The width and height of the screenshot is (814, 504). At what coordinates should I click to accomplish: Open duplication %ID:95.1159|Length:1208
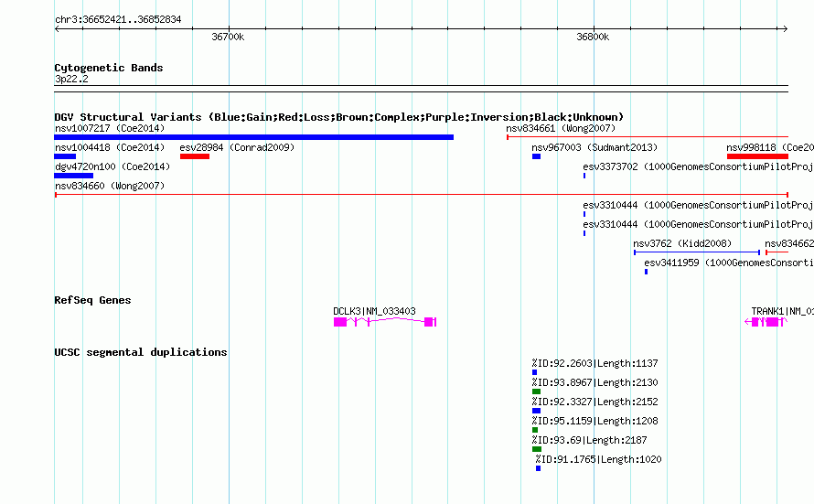point(594,421)
